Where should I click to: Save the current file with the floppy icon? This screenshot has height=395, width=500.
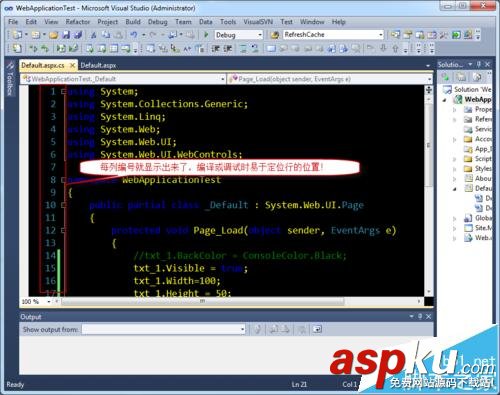coord(66,35)
